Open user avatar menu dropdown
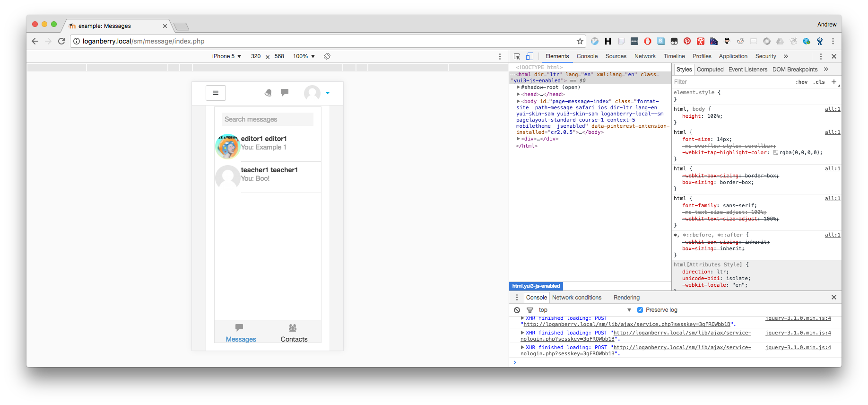The height and width of the screenshot is (405, 868). coord(317,93)
